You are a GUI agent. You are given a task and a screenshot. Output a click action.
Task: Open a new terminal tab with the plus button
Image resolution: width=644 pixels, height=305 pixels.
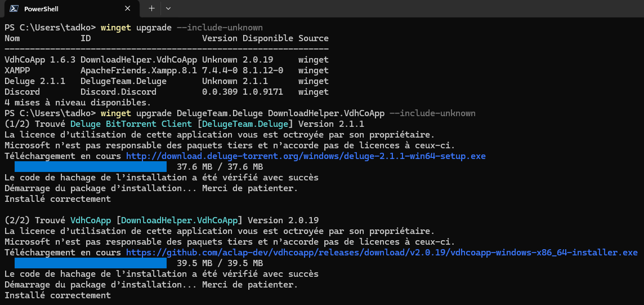point(151,8)
